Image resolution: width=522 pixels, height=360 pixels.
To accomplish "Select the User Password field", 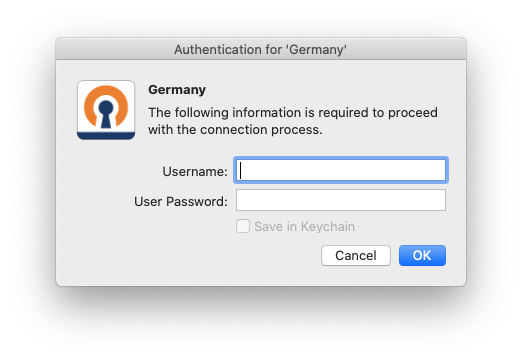I will tap(341, 200).
